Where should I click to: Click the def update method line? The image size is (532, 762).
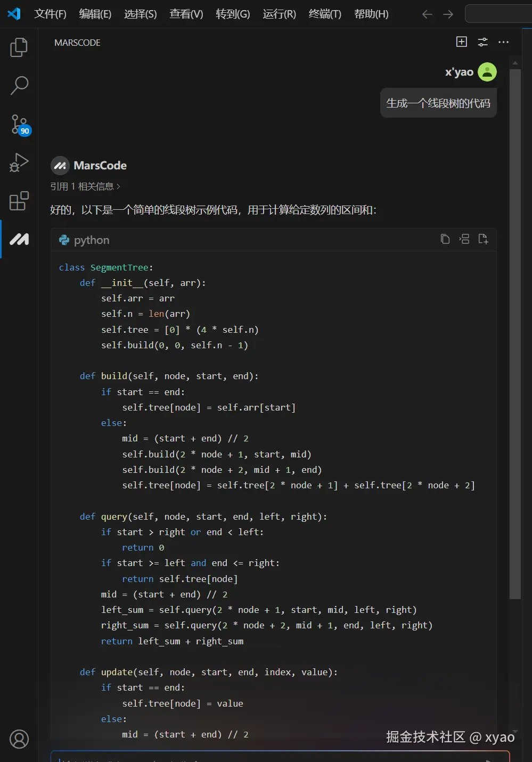[209, 672]
